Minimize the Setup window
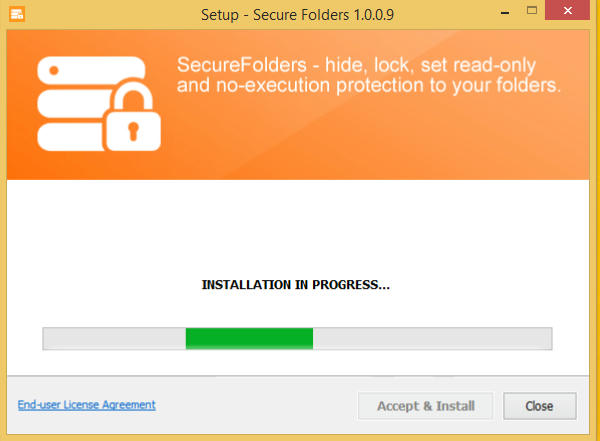The width and height of the screenshot is (600, 441). pyautogui.click(x=505, y=13)
